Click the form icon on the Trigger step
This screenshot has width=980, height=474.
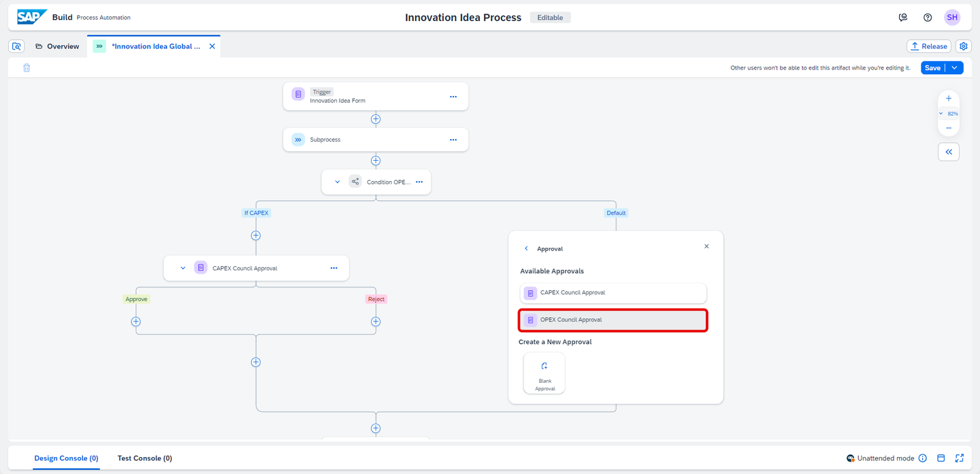click(x=298, y=95)
